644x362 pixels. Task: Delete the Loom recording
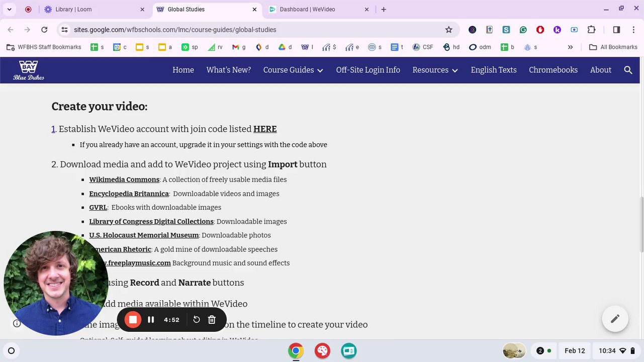(212, 320)
